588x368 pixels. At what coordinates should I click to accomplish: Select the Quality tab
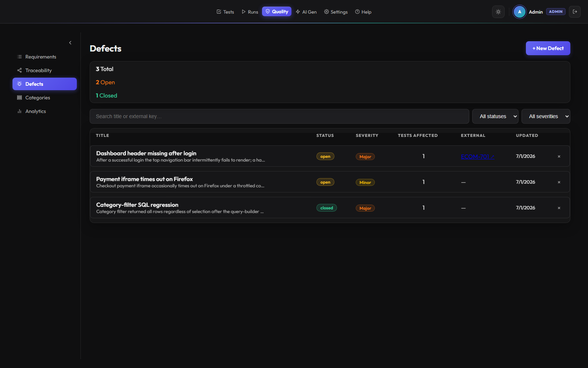click(x=277, y=11)
